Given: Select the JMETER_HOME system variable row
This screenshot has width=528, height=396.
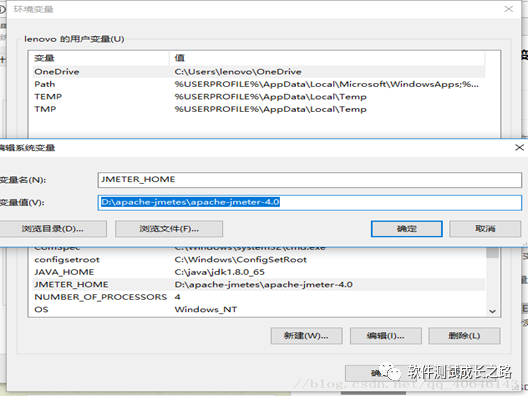Looking at the screenshot, I should pyautogui.click(x=259, y=285).
